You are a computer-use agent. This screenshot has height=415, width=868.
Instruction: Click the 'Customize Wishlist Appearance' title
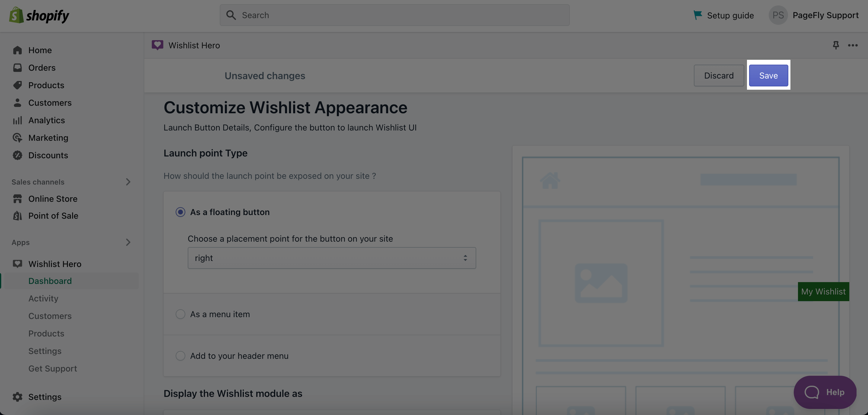(x=286, y=108)
